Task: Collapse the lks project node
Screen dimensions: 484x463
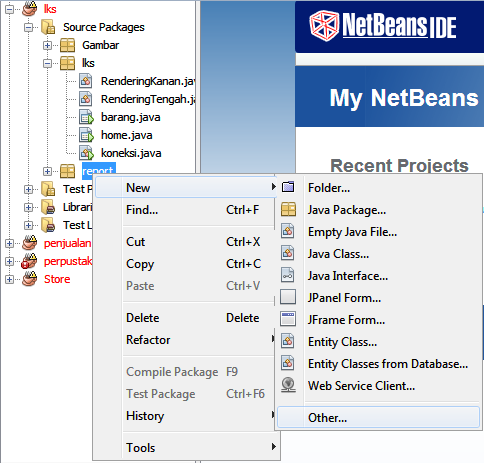Action: tap(9, 9)
